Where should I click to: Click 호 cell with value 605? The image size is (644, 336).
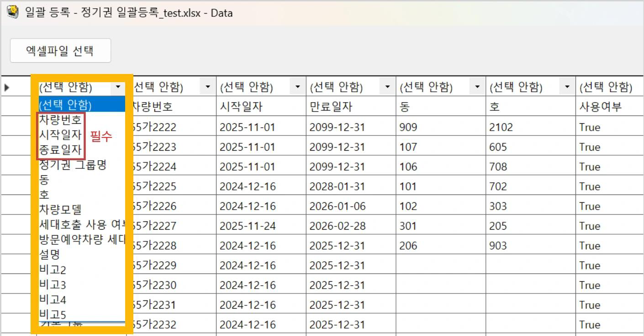[531, 147]
